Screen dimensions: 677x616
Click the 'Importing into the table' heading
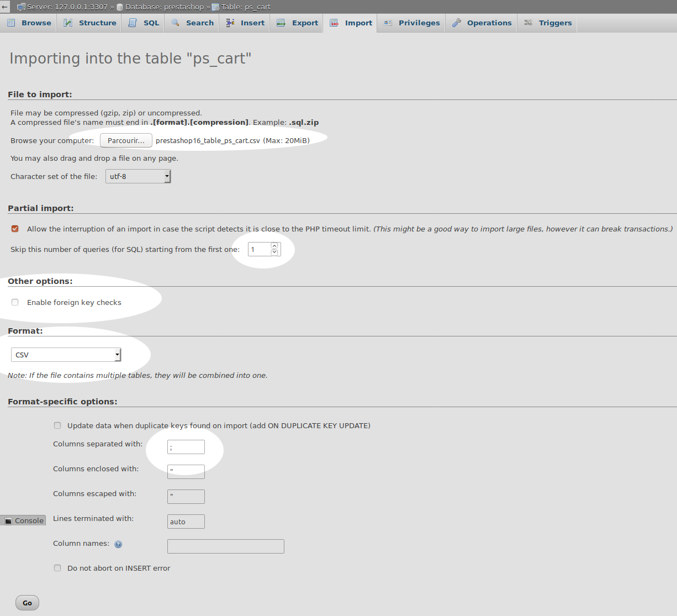coord(130,59)
